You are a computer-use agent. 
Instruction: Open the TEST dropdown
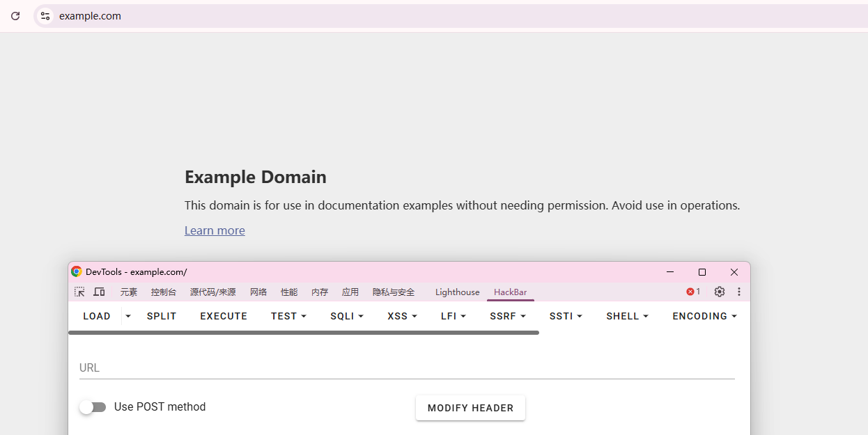(x=289, y=316)
